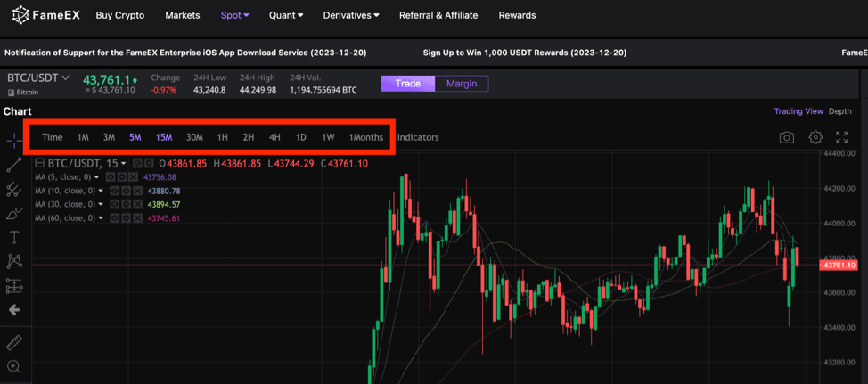Open the Buy Crypto page

coord(119,15)
